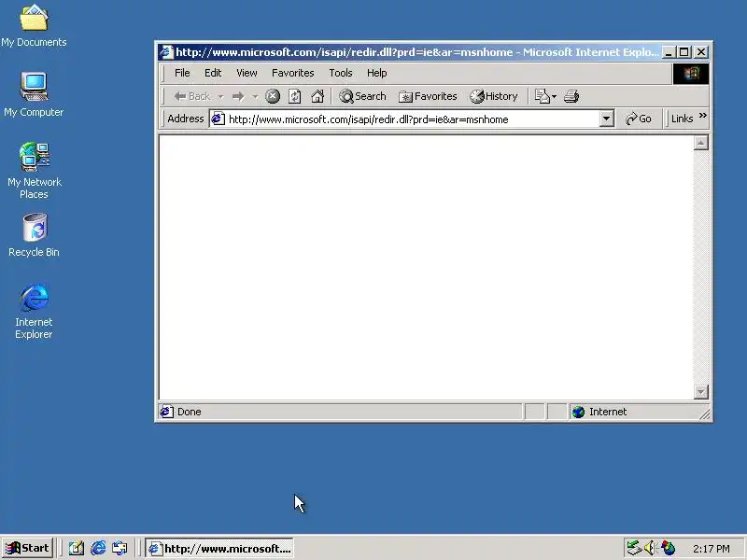The image size is (747, 560).
Task: Click the IE icon in the title bar
Action: click(166, 52)
